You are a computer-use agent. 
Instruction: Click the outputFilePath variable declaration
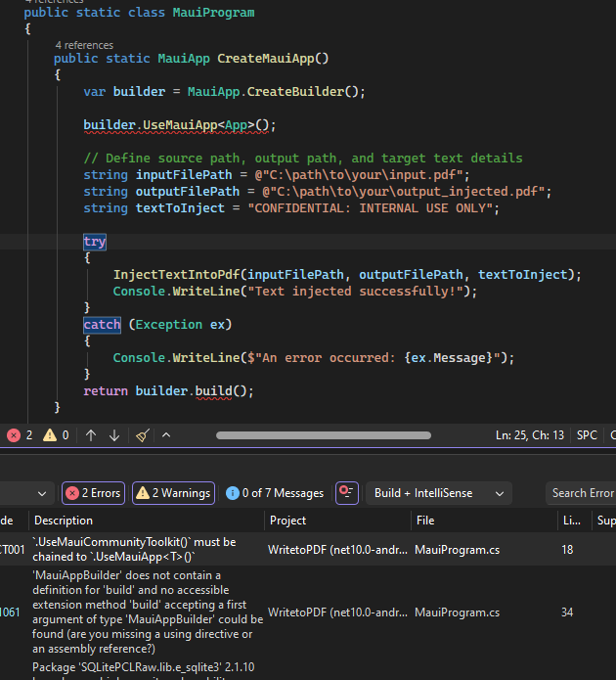pos(188,191)
